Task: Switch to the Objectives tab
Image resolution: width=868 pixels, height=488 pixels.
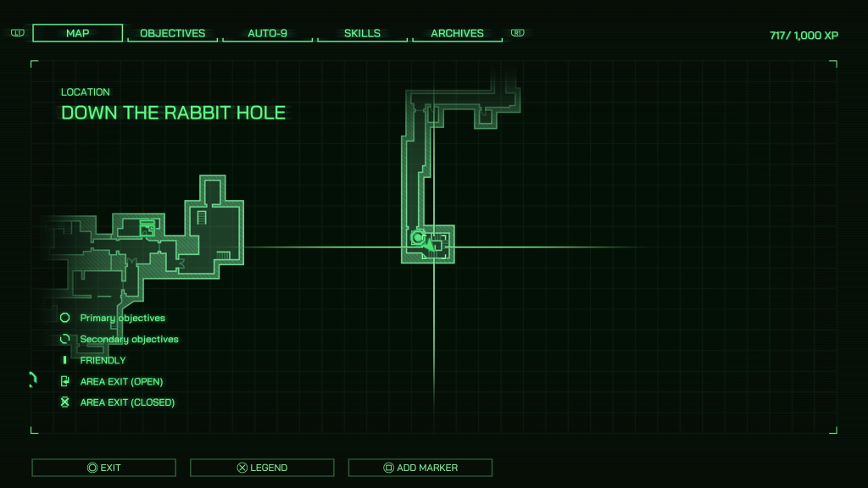Action: 173,33
